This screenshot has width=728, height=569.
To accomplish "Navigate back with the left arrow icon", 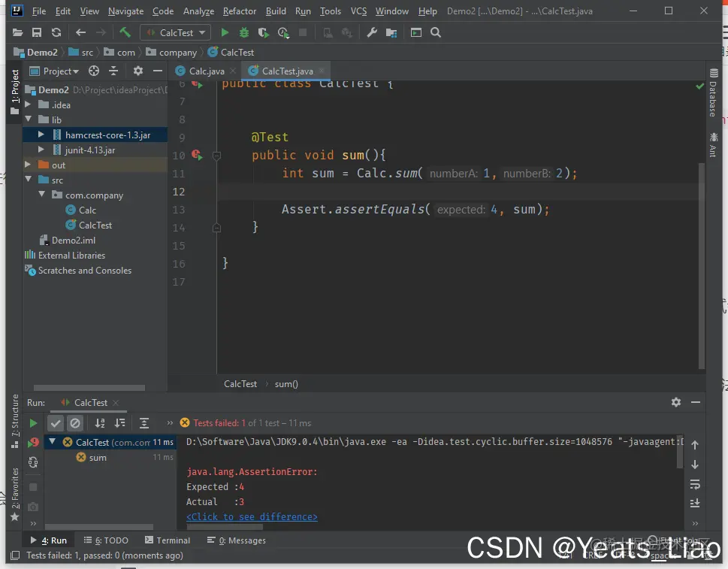I will [x=80, y=32].
